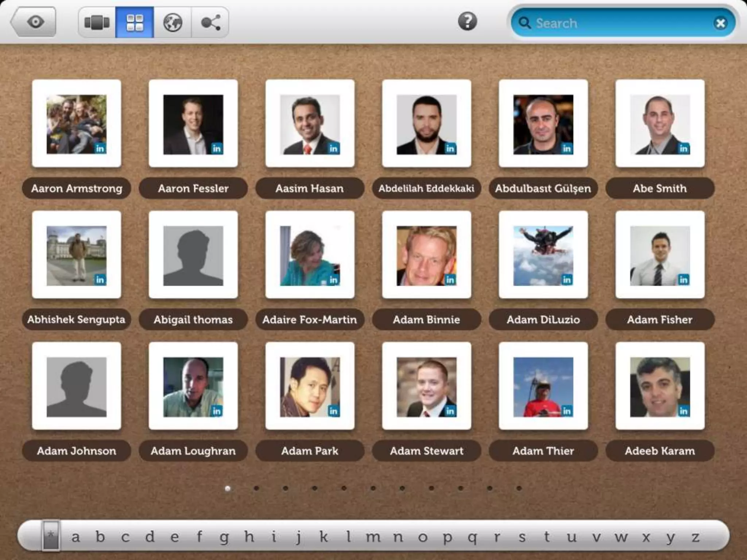Image resolution: width=747 pixels, height=560 pixels.
Task: Open Adam DiLuzio skydiving photo
Action: 543,255
